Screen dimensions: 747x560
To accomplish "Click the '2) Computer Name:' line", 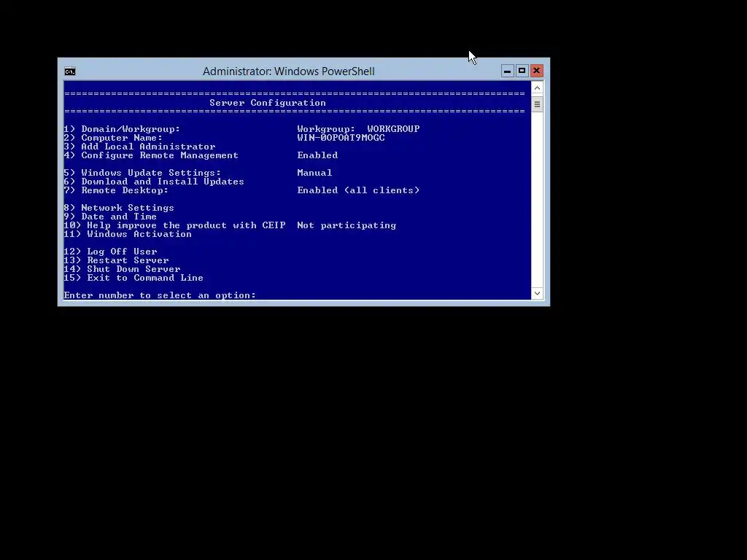I will (x=113, y=138).
